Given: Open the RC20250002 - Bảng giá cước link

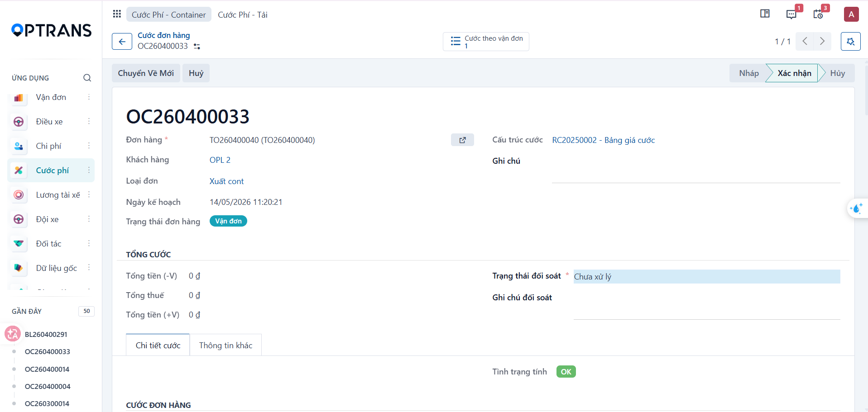Looking at the screenshot, I should 604,140.
